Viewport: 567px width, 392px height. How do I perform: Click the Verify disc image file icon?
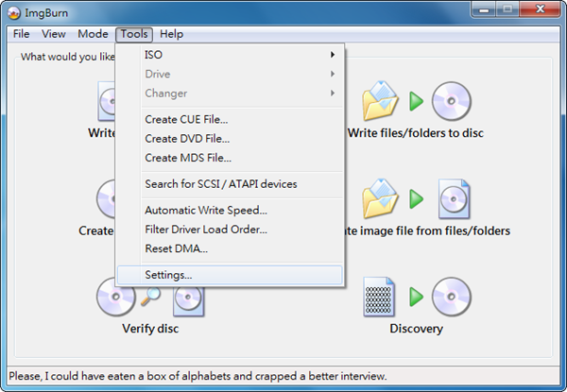pyautogui.click(x=188, y=301)
